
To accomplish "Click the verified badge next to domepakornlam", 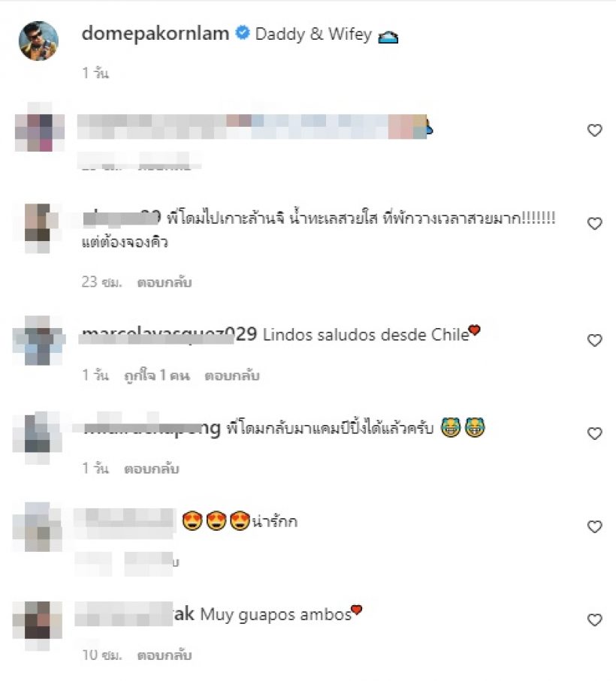I will click(x=243, y=33).
